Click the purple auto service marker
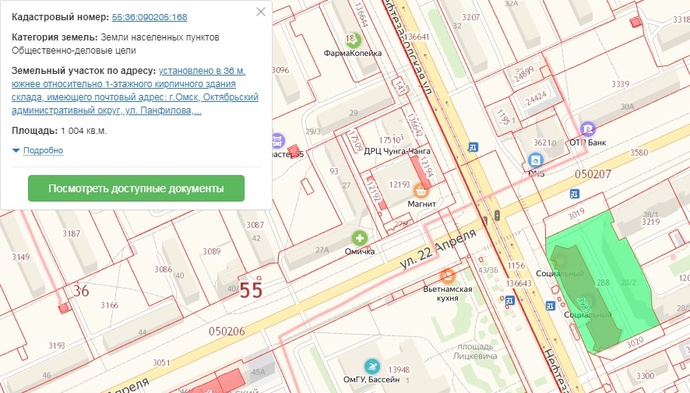 click(277, 141)
